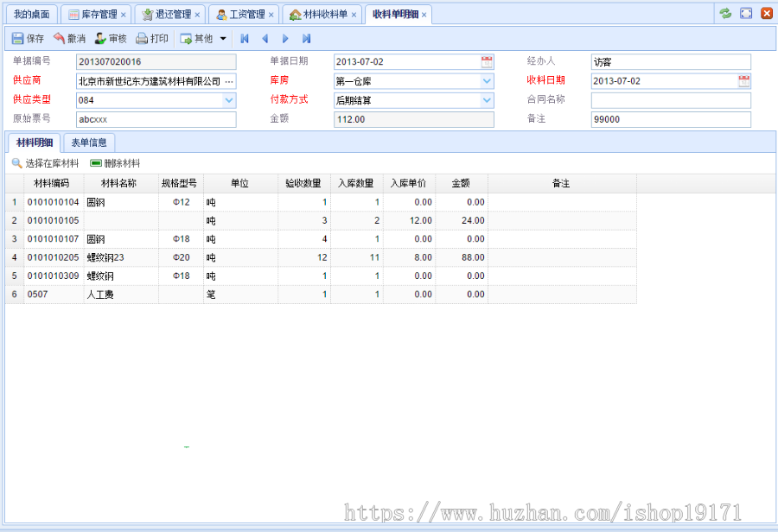778x532 pixels.
Task: Open the 表单信息 sub-tab
Action: tap(89, 142)
